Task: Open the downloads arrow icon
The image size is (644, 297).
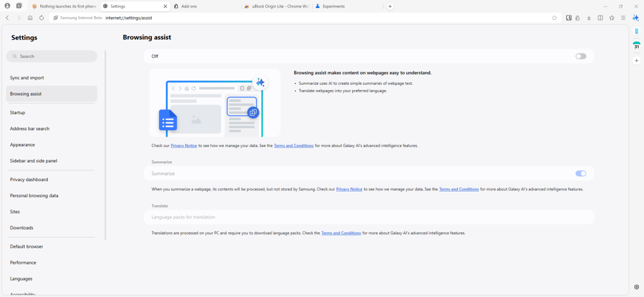Action: pos(589,18)
